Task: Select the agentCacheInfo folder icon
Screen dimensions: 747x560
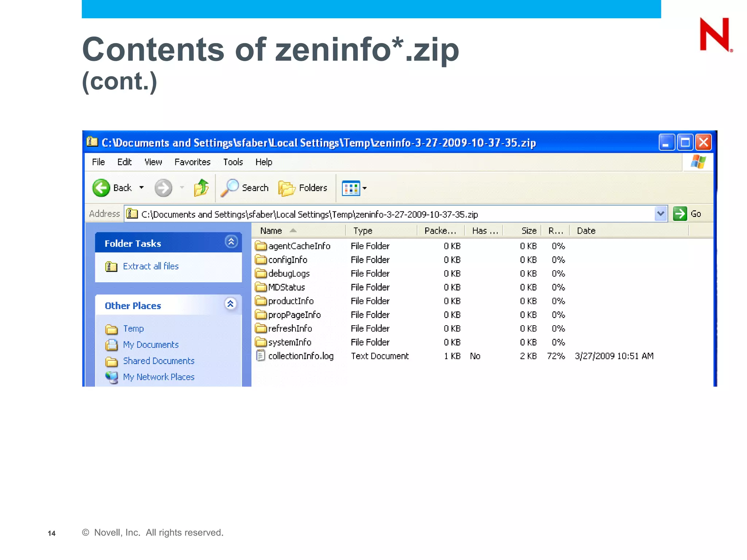Action: pyautogui.click(x=261, y=246)
